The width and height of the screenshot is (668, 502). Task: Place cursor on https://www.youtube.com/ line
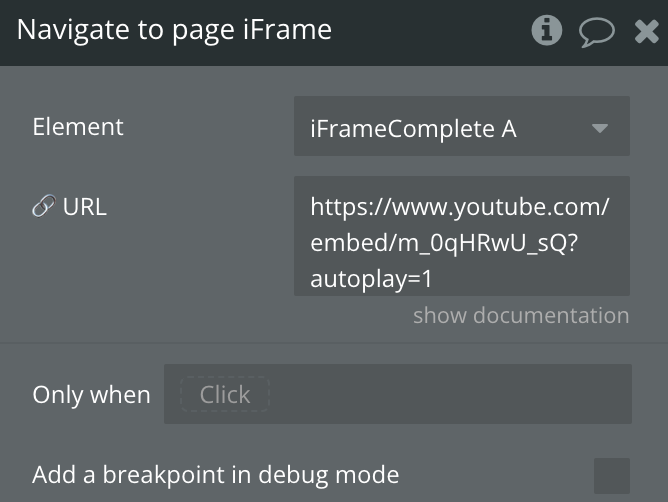(x=460, y=207)
